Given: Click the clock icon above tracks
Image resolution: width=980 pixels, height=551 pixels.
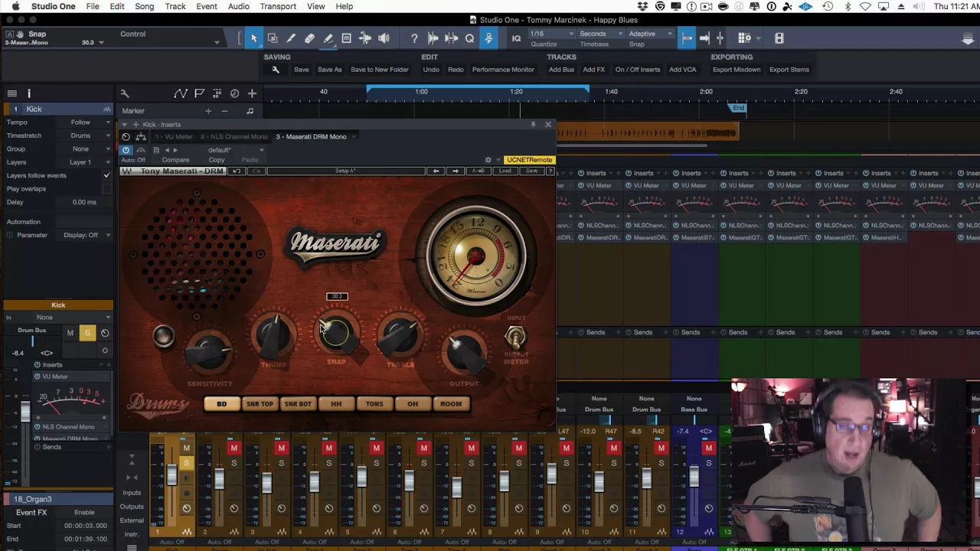Looking at the screenshot, I should 234,93.
